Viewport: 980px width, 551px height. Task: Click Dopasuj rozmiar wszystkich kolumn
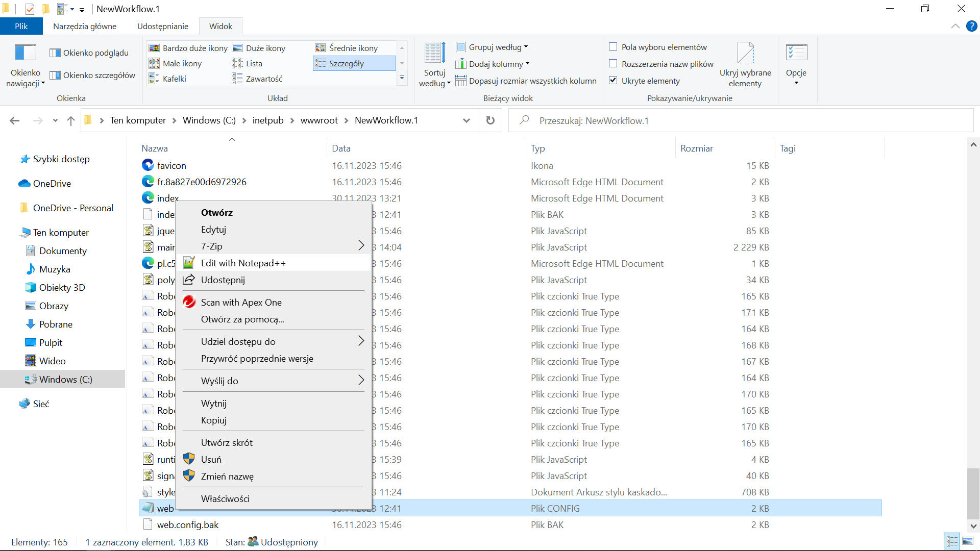[x=526, y=81]
